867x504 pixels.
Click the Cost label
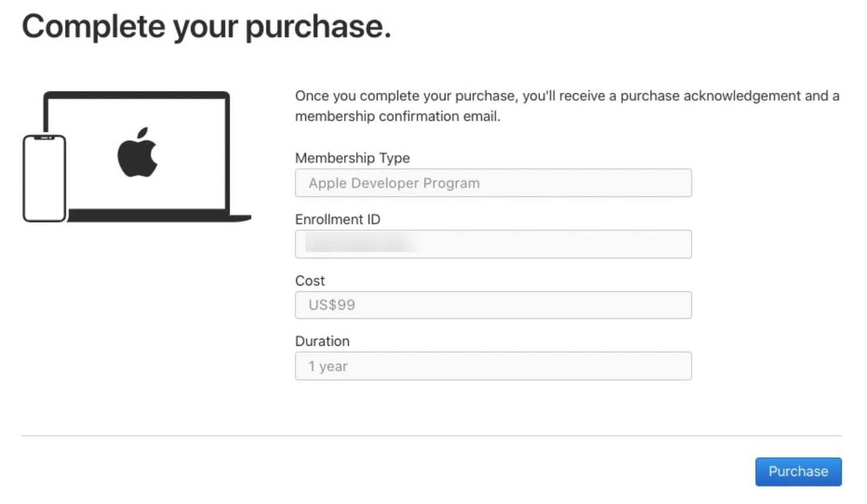pyautogui.click(x=310, y=281)
